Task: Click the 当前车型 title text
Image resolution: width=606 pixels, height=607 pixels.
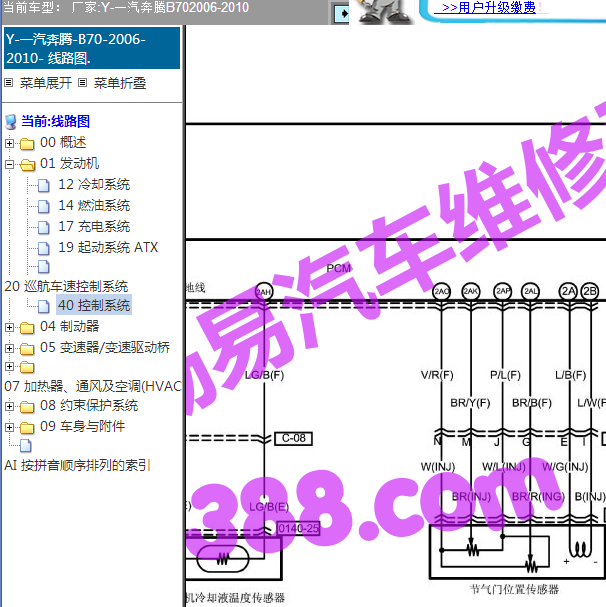Action: point(126,7)
